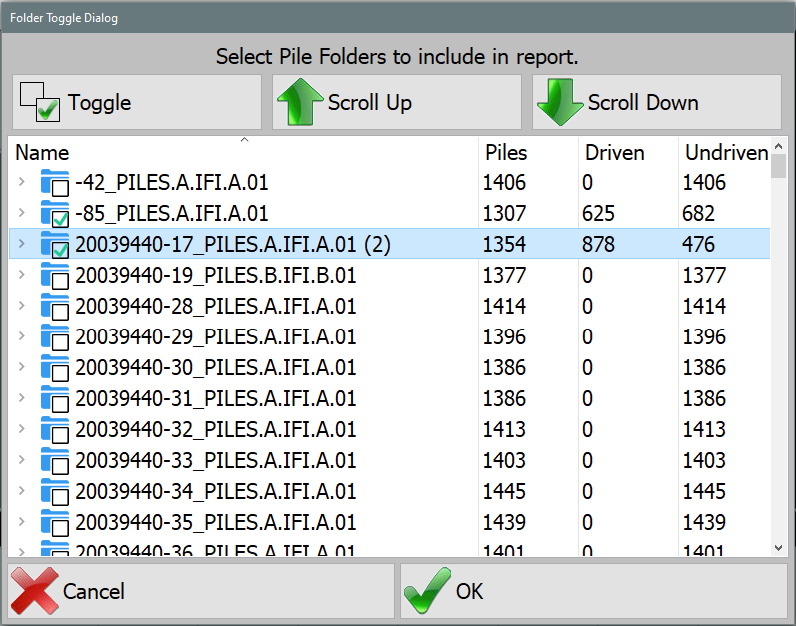Check the 20039440-32_PILES.A.IFI.A.01 checkbox
796x626 pixels.
pos(60,435)
